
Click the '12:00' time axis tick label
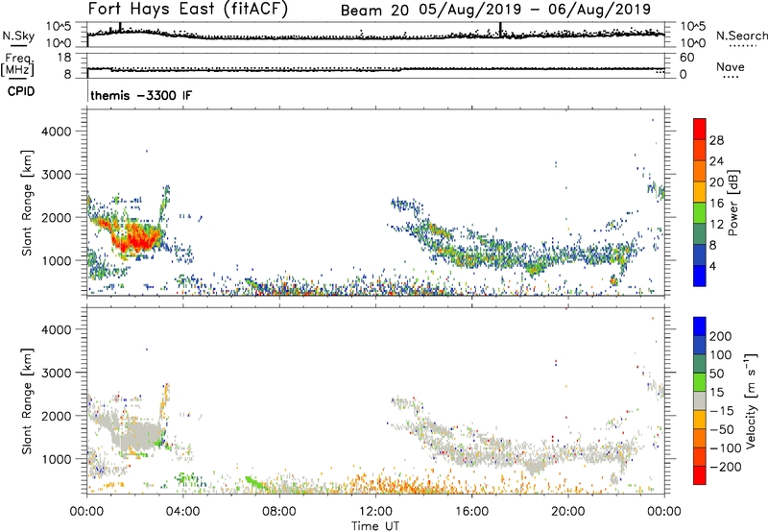[375, 512]
